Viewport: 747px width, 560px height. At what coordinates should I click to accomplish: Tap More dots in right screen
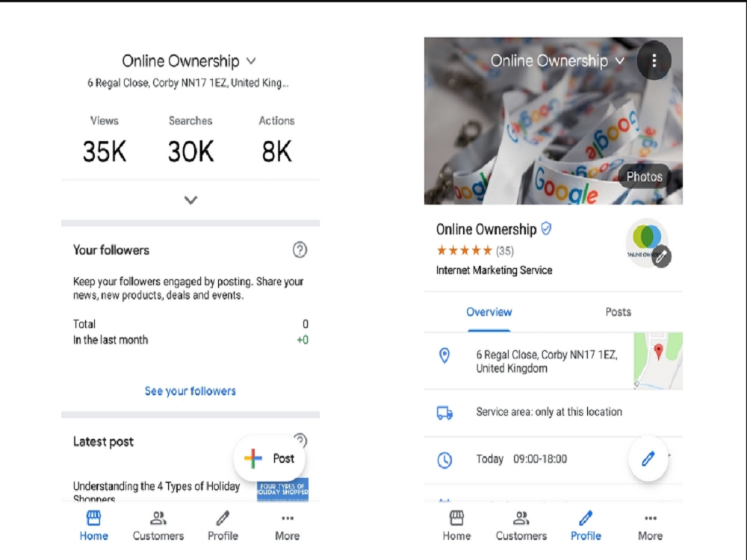click(x=651, y=526)
